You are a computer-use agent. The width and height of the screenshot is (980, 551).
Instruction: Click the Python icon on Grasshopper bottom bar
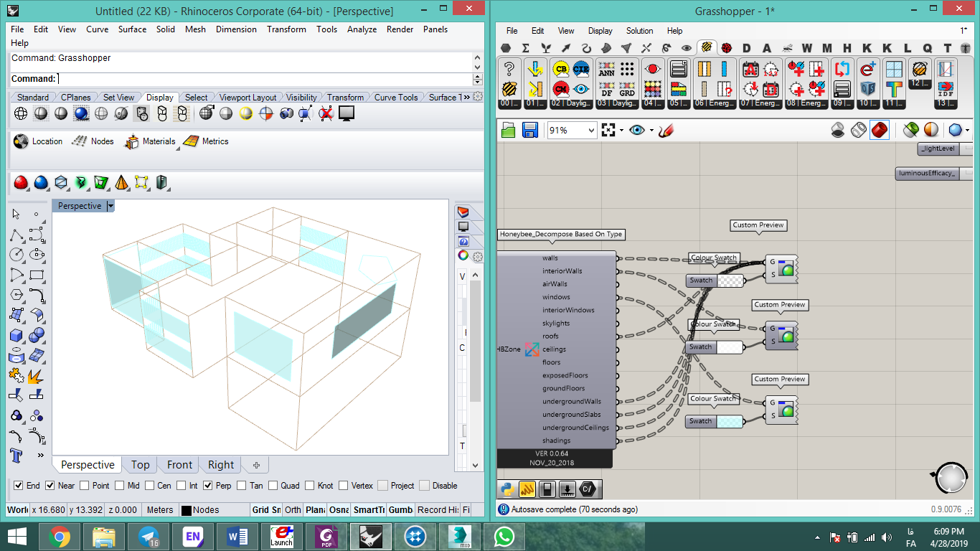tap(508, 489)
